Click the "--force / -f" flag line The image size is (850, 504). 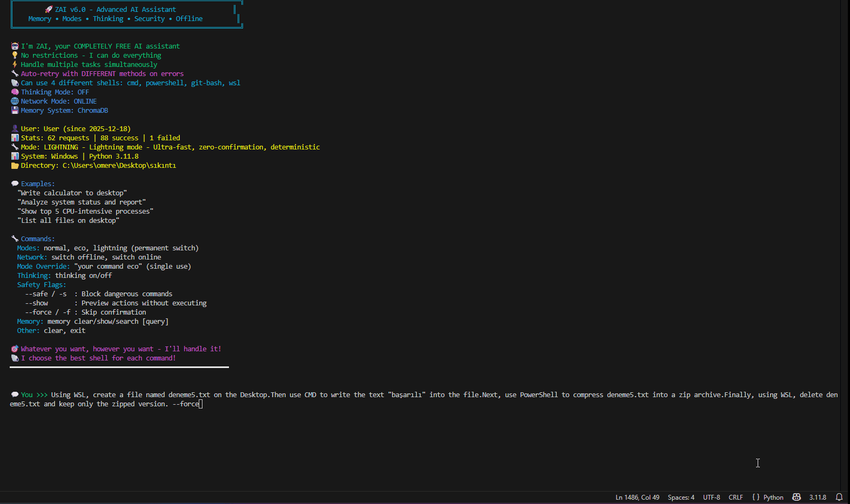point(85,312)
